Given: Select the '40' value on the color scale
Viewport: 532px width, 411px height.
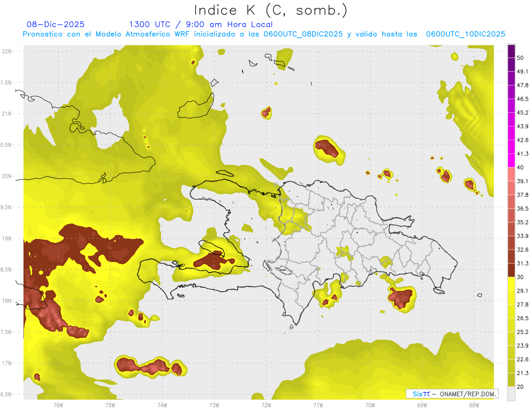Looking at the screenshot, I should point(520,167).
